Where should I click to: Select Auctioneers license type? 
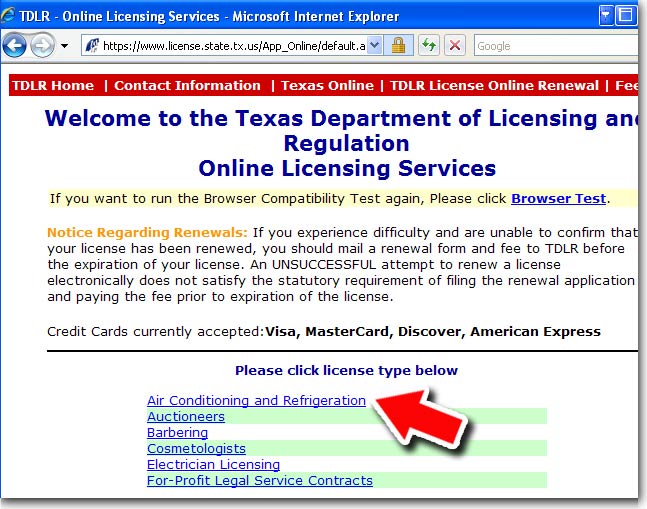[x=186, y=417]
